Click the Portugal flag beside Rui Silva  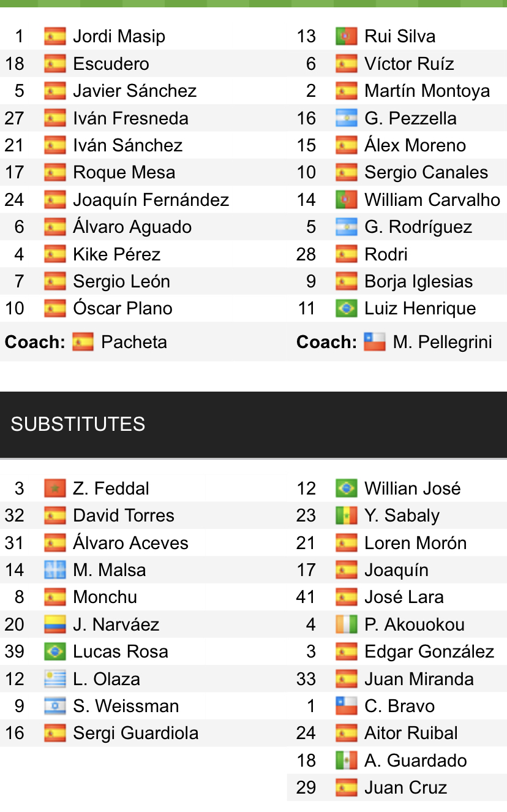[347, 36]
